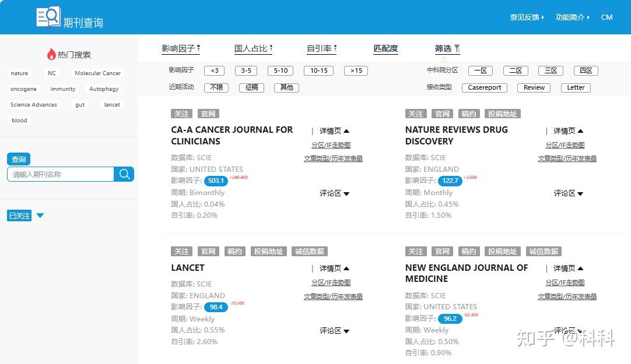Open the CM user menu
This screenshot has width=631, height=364.
pyautogui.click(x=607, y=17)
